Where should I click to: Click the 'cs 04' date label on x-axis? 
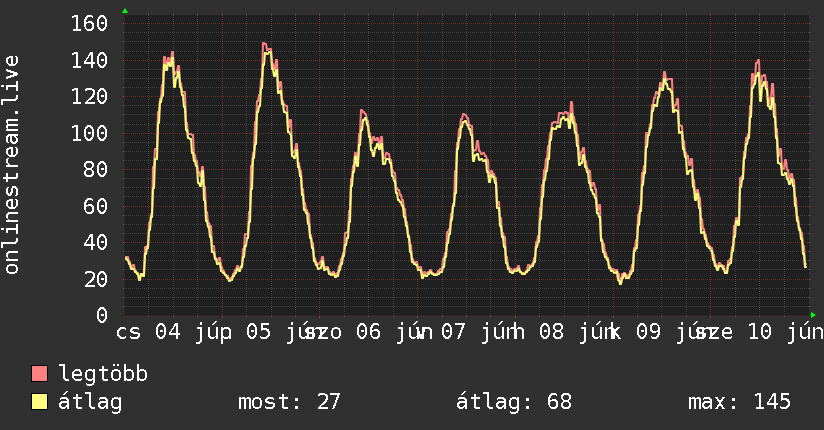pyautogui.click(x=148, y=332)
